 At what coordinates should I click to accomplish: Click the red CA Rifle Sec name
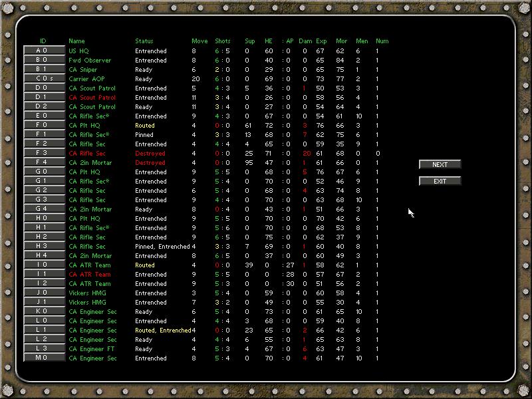87,154
